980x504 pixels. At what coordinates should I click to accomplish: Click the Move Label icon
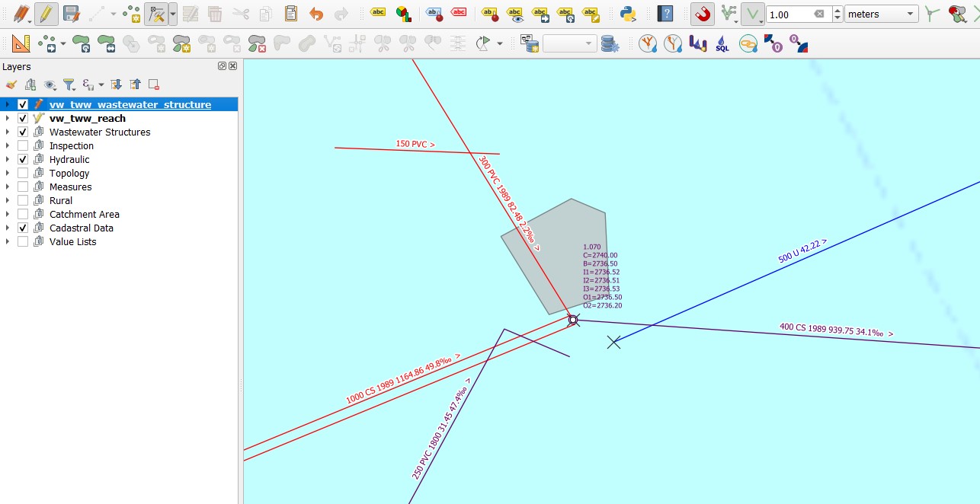540,14
